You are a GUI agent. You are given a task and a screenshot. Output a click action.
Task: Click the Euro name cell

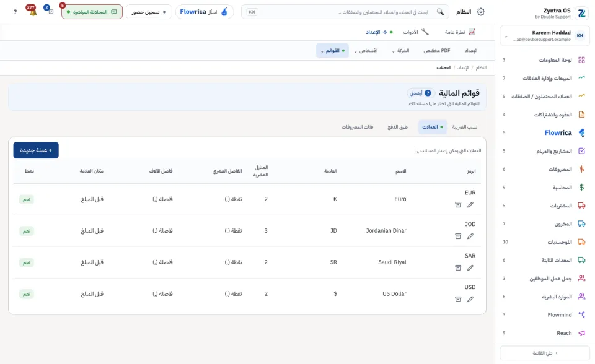(x=400, y=199)
